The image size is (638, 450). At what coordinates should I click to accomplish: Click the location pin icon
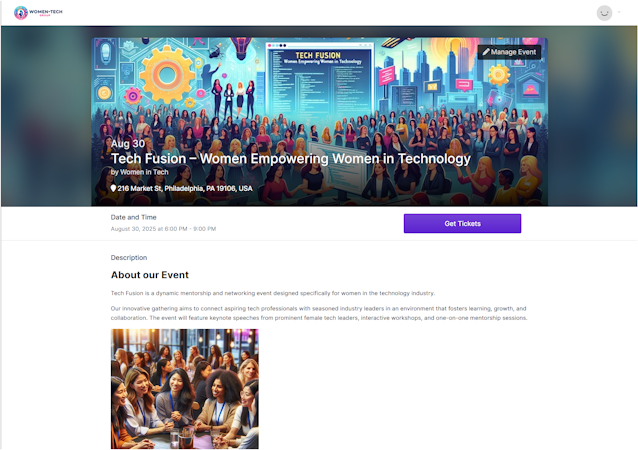[114, 188]
